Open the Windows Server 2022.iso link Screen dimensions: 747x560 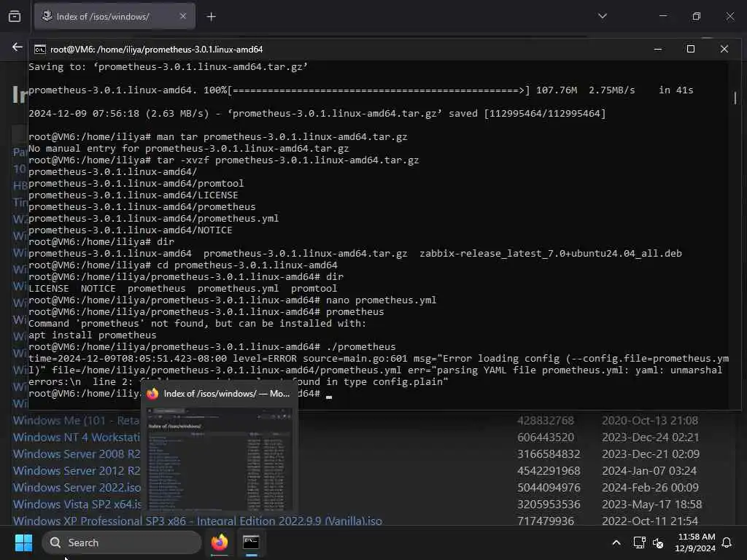tap(77, 488)
